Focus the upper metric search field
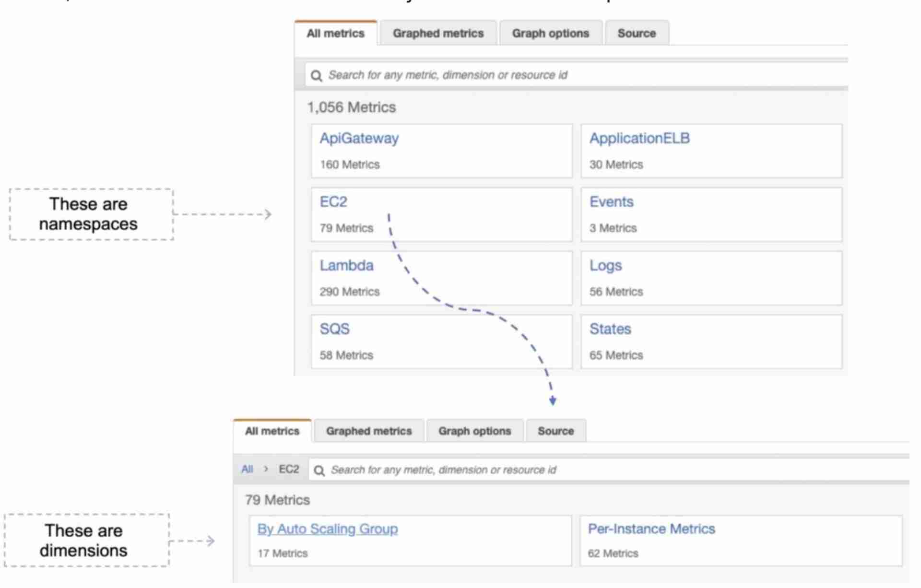The height and width of the screenshot is (588, 921). pyautogui.click(x=577, y=75)
